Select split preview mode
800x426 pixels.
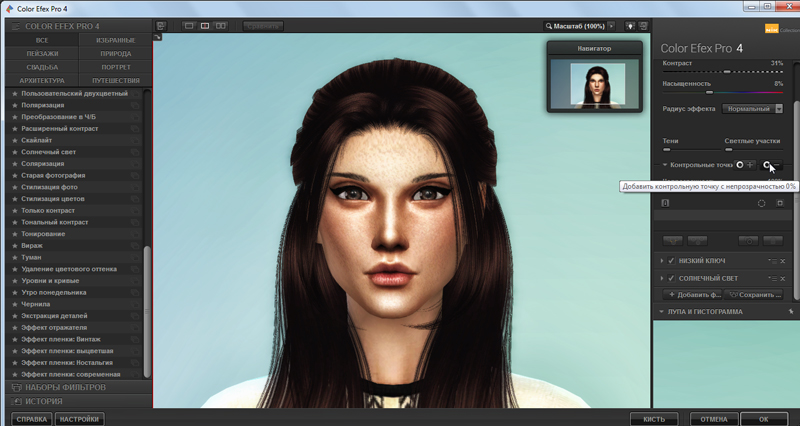tap(205, 26)
